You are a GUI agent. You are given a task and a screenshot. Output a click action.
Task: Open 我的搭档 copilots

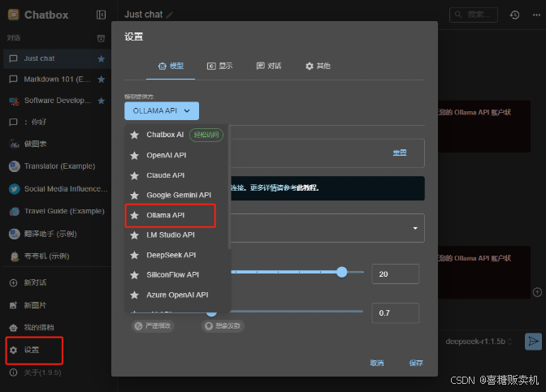pyautogui.click(x=57, y=328)
